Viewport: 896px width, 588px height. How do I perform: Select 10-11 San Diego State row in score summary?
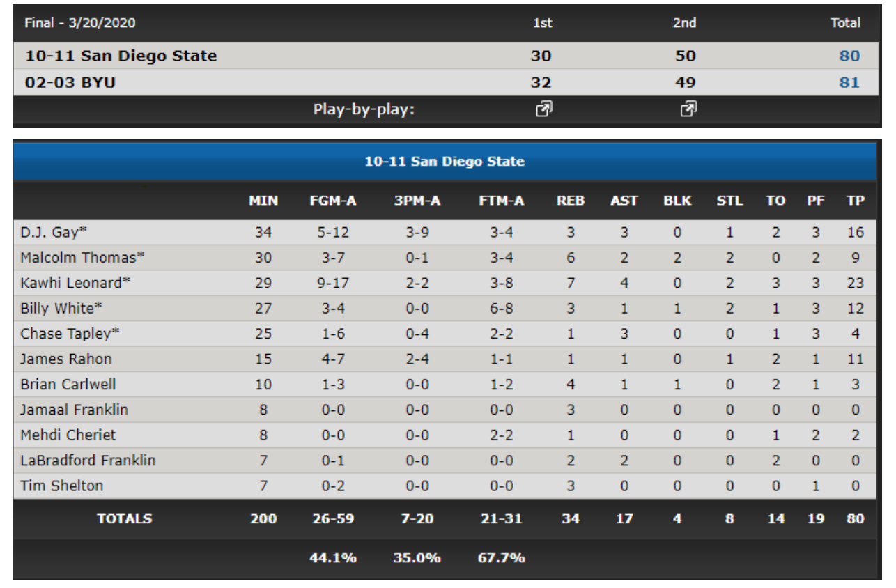[x=445, y=56]
